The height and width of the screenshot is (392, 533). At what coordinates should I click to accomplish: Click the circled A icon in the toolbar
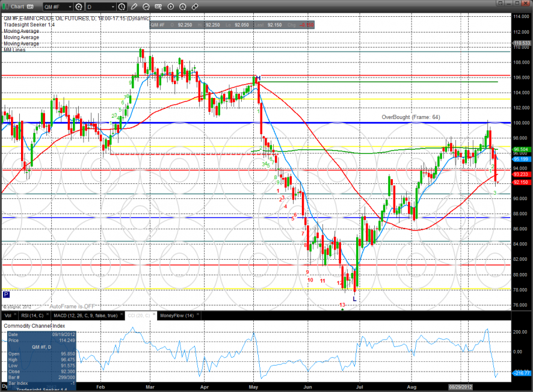tap(183, 7)
